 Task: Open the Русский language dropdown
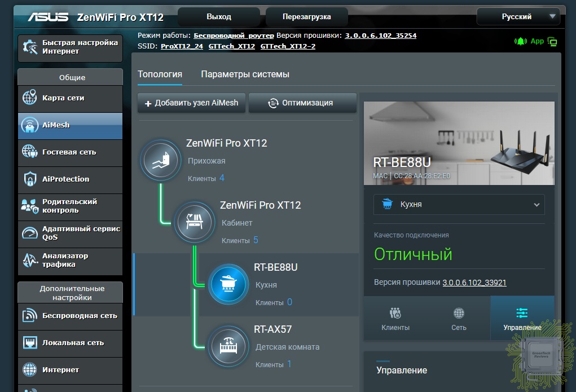pos(518,16)
